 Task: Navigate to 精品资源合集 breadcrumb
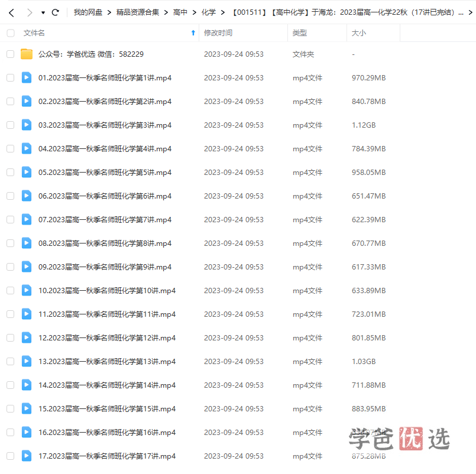[138, 12]
